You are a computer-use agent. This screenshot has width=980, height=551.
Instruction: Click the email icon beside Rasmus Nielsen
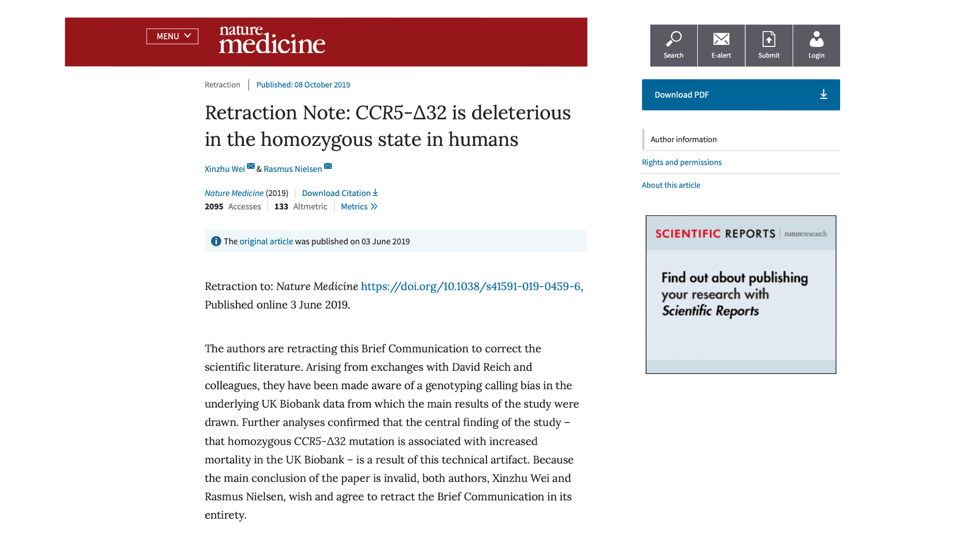pyautogui.click(x=328, y=166)
